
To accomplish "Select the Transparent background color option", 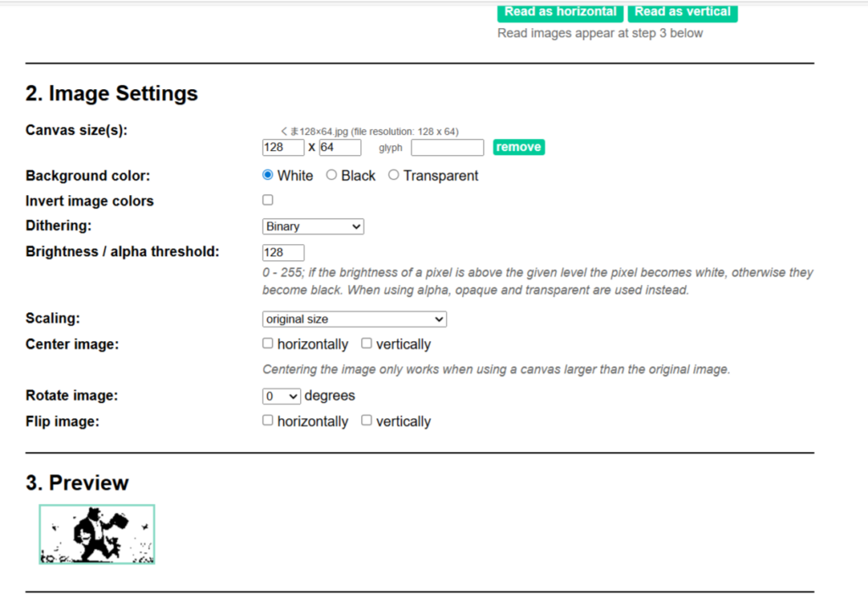I will point(393,175).
